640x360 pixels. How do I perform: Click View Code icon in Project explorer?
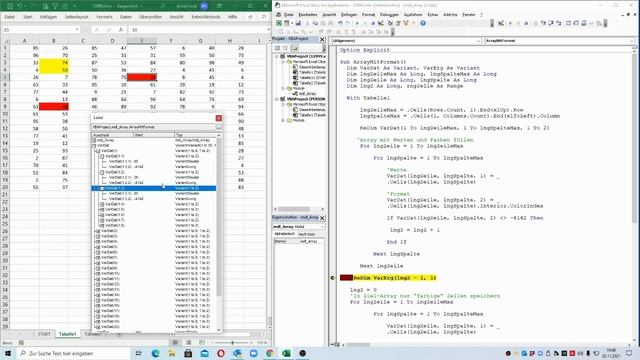[x=278, y=48]
